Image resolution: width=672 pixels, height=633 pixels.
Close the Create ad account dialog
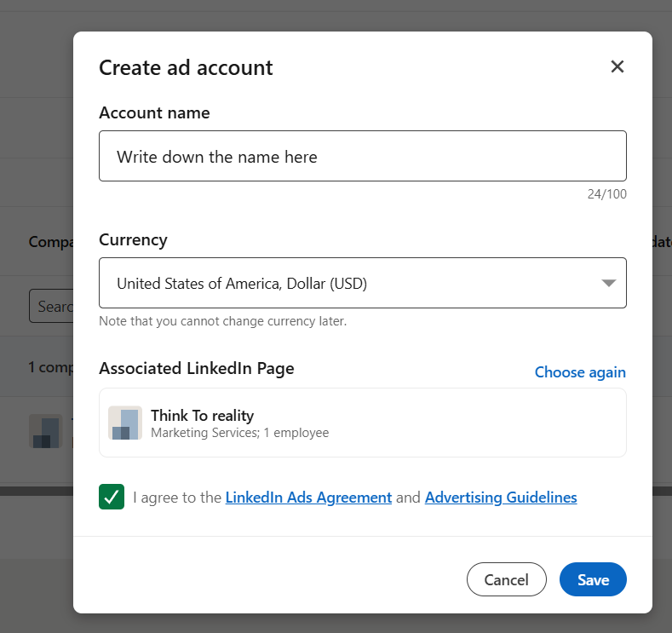[x=617, y=66]
